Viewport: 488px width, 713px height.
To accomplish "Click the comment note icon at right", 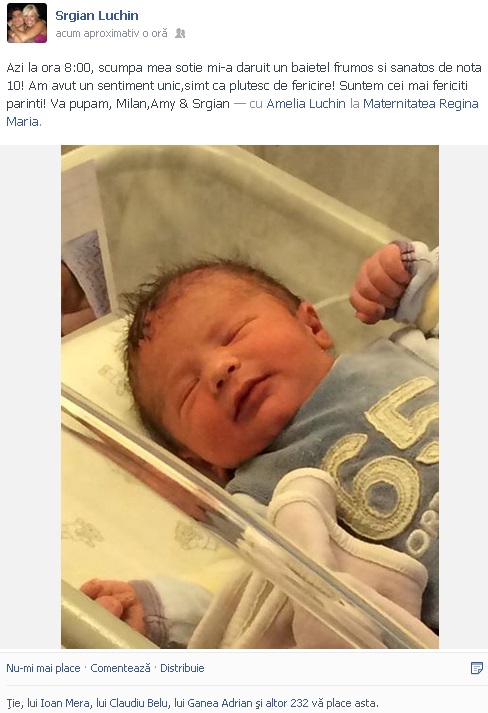I will pyautogui.click(x=477, y=668).
